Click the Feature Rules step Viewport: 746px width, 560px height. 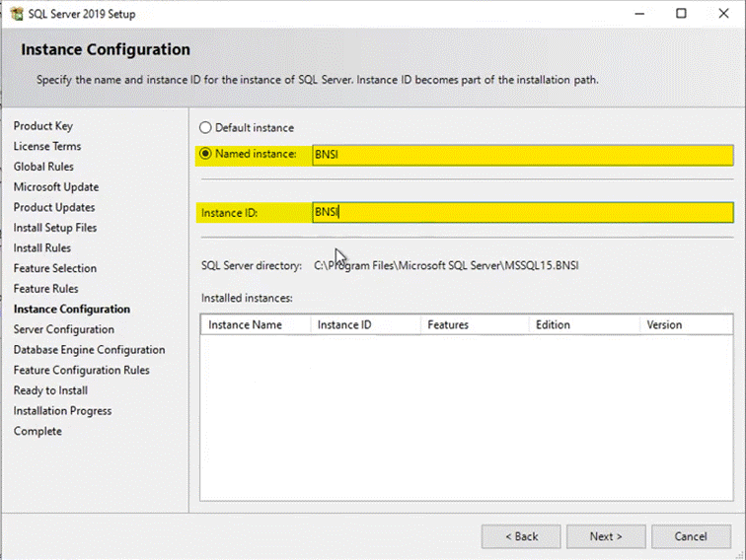click(x=46, y=289)
